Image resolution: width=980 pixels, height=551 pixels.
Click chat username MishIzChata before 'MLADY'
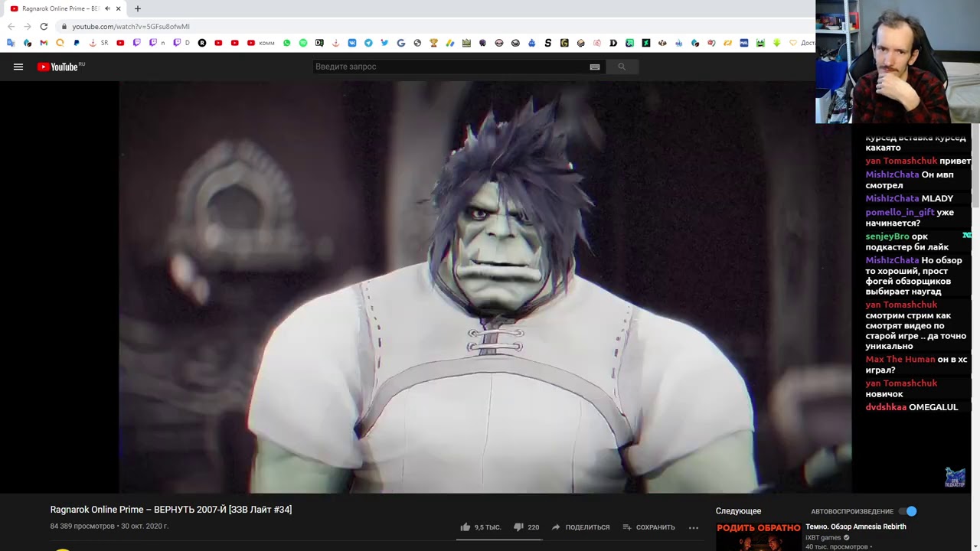[x=892, y=199]
